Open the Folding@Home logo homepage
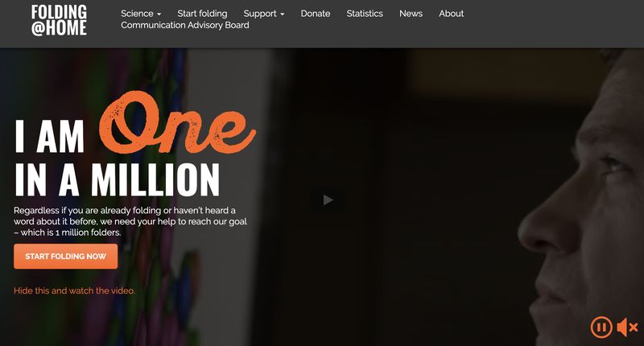The image size is (644, 346). pos(59,20)
